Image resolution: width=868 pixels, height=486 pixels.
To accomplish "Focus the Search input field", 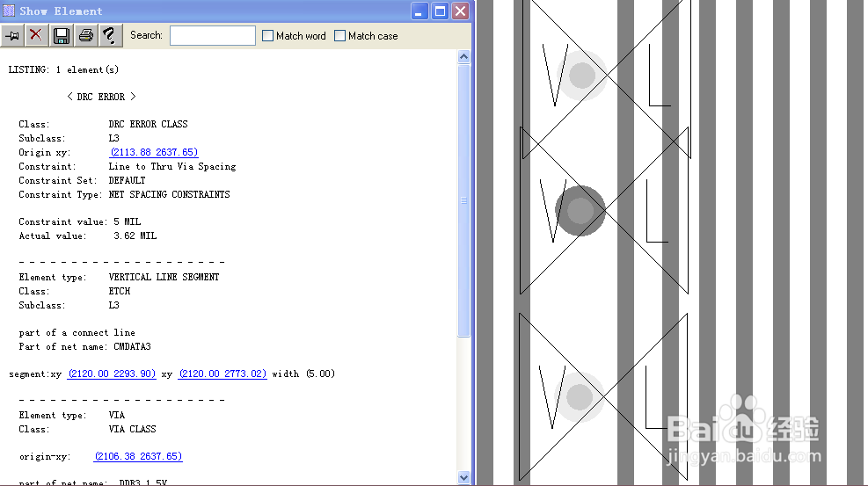I will click(213, 35).
